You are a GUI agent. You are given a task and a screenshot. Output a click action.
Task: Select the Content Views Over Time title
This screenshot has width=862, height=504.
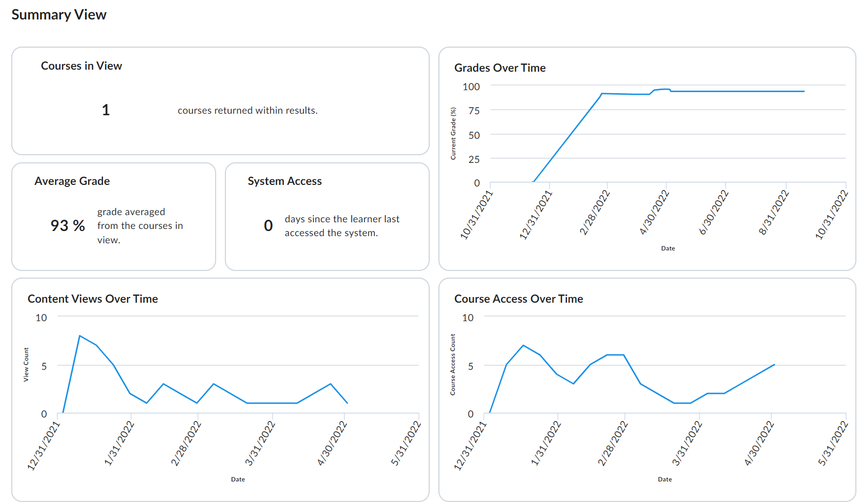[x=93, y=299]
